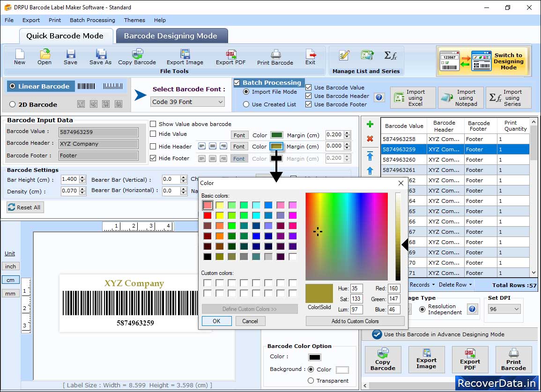The width and height of the screenshot is (541, 392).
Task: Increase the Bar Height spinner value
Action: (82, 178)
